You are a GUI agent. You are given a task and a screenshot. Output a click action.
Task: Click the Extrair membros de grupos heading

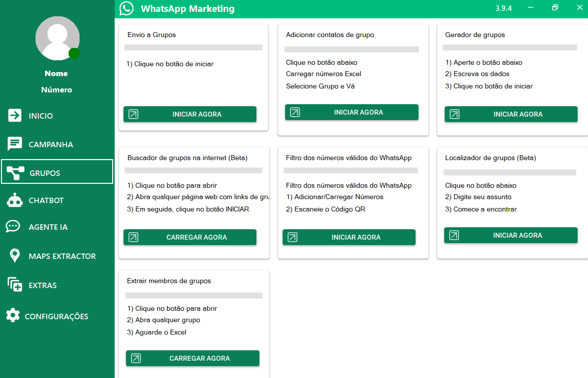pyautogui.click(x=169, y=281)
